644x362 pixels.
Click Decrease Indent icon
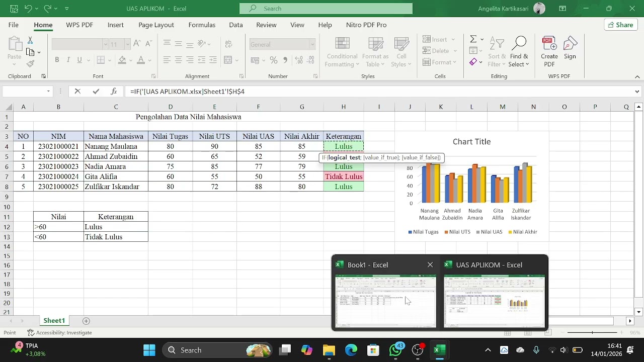click(x=202, y=60)
